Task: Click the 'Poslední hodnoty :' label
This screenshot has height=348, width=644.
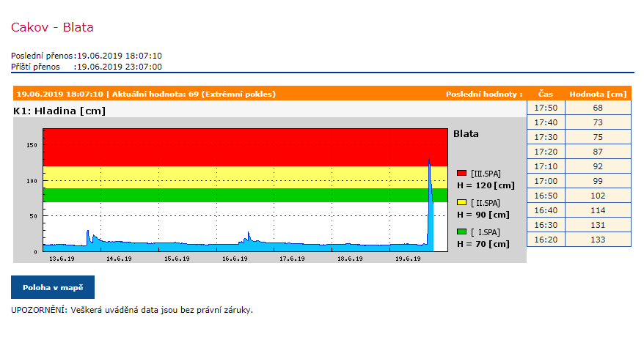Action: point(484,94)
